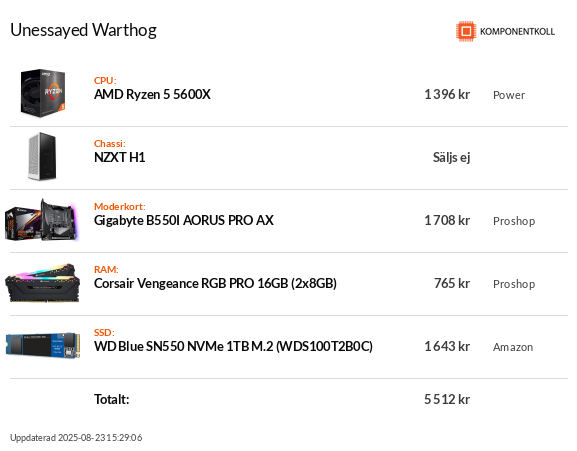577x451 pixels.
Task: Open Corsair Vengeance RGB PRO 16GB link
Action: (x=215, y=283)
